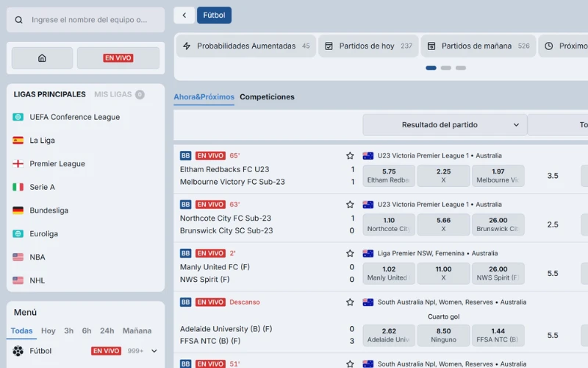Favorite the Manly United vs NWS Spirit match
The height and width of the screenshot is (368, 588).
350,253
